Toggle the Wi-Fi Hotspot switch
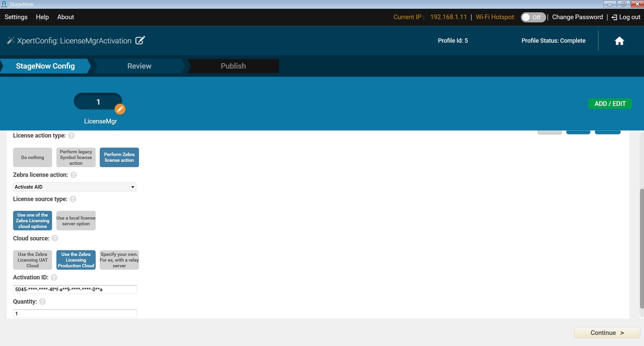This screenshot has width=644, height=346. 533,17
